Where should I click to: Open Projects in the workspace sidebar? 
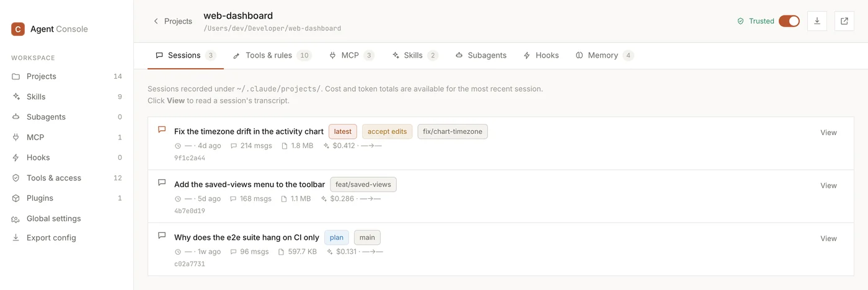click(x=66, y=76)
